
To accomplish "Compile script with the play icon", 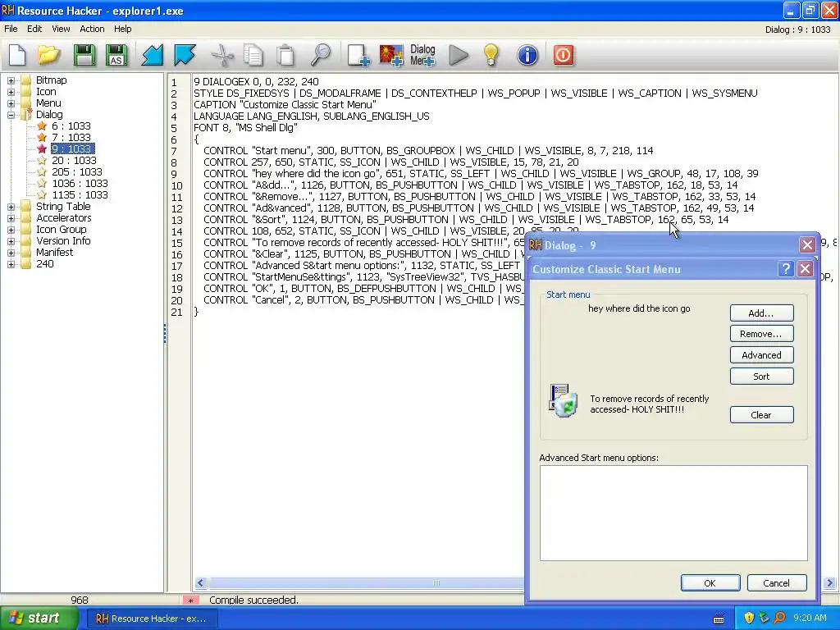I will (x=459, y=55).
